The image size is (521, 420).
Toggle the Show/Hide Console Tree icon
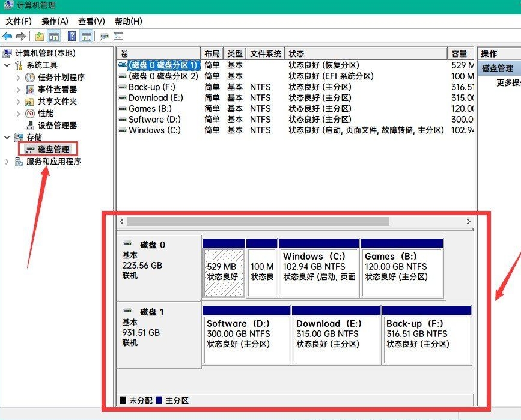click(54, 36)
